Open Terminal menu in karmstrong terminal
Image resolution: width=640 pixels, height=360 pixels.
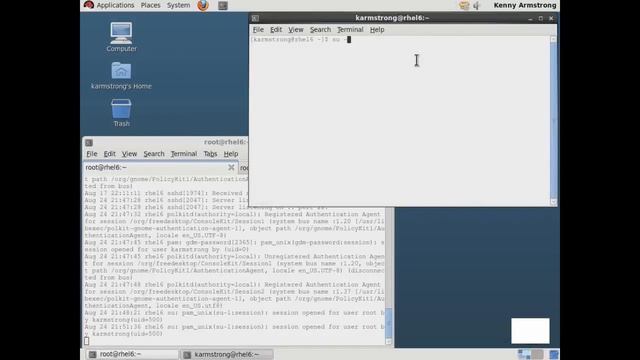point(350,29)
